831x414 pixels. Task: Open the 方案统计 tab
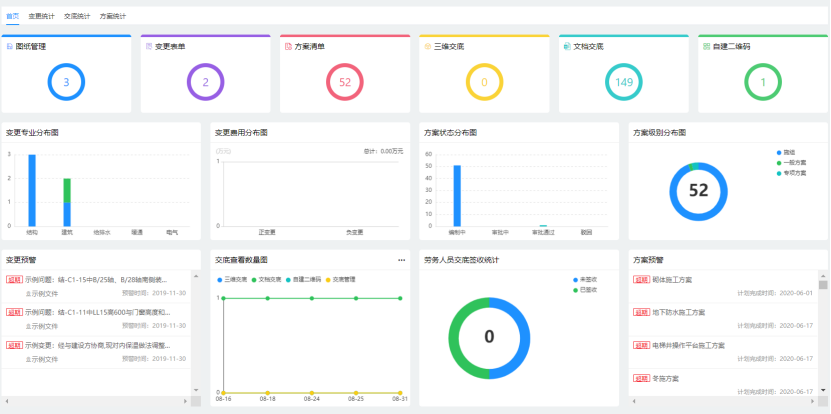(113, 17)
